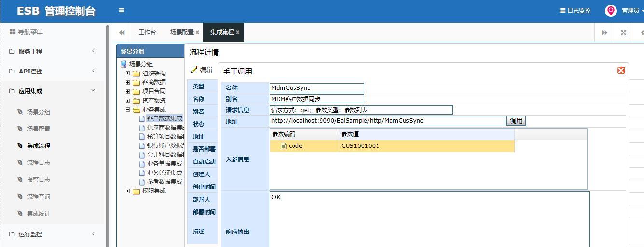Viewport: 644px width, 247px height.
Task: Select 供应商数据集成 tree node
Action: click(166, 128)
